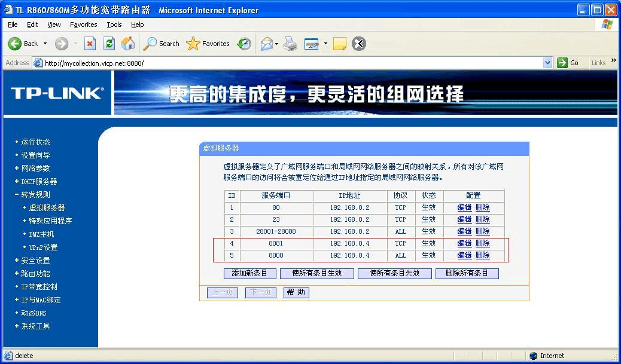Click the Refresh page icon
621x364 pixels.
[109, 44]
